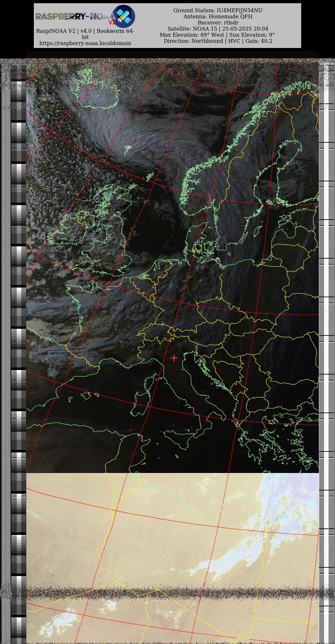Image resolution: width=335 pixels, height=644 pixels.
Task: Click the 'RaspiNOAA V2 | v4.0 | Bookworm 64-' text
Action: click(85, 31)
